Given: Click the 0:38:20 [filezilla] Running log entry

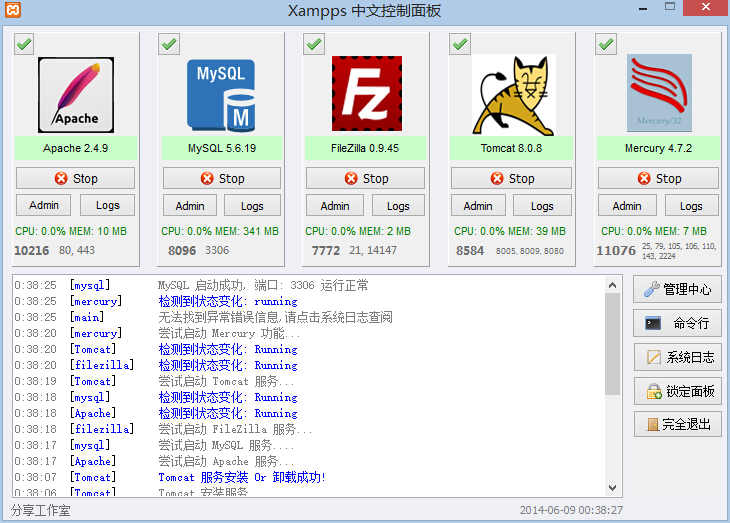Looking at the screenshot, I should 155,365.
